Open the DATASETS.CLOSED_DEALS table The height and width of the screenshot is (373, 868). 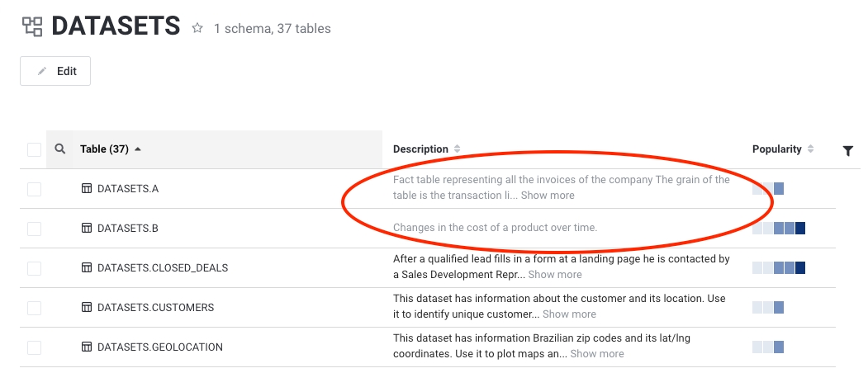tap(162, 268)
